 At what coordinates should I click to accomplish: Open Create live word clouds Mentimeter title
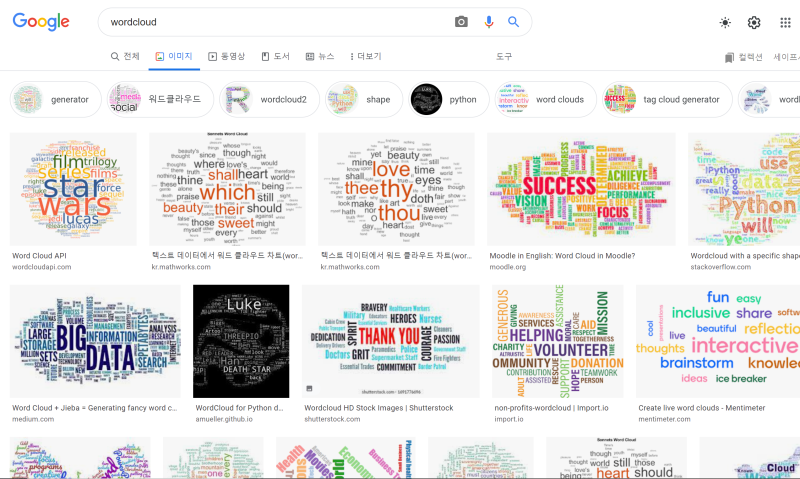pyautogui.click(x=702, y=408)
